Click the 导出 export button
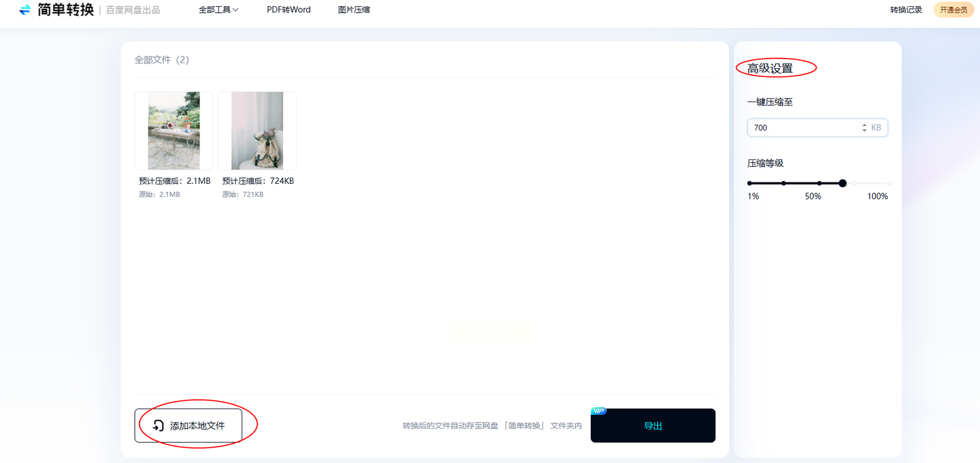The image size is (980, 463). coord(653,426)
